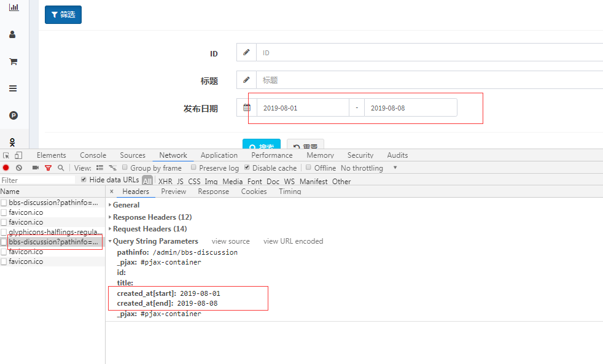
Task: Toggle DevTools device toolbar icon
Action: (x=18, y=155)
